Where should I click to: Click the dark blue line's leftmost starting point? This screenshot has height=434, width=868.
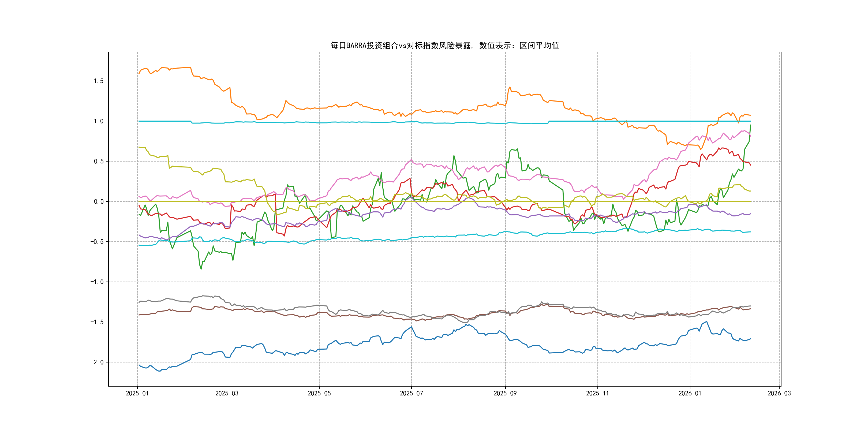(139, 365)
